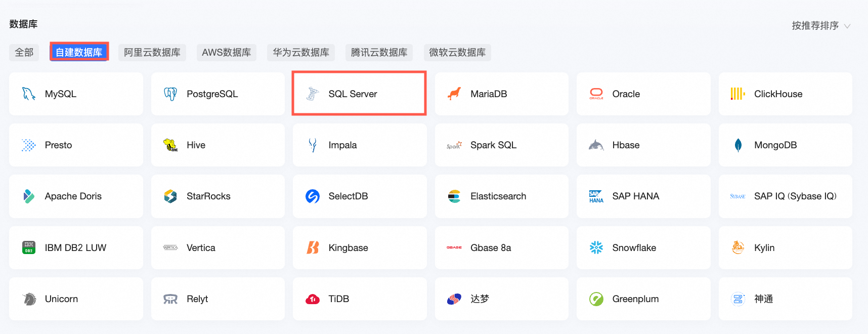Click the Sybase logo icon
The width and height of the screenshot is (868, 334).
click(738, 196)
